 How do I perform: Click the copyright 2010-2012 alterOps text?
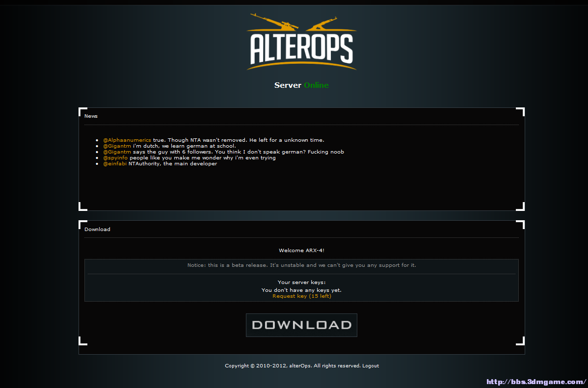(x=293, y=365)
